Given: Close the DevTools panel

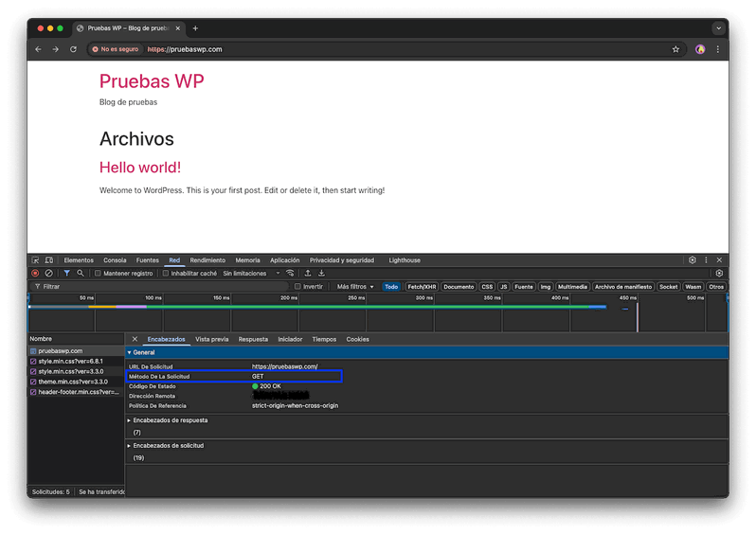Looking at the screenshot, I should pyautogui.click(x=719, y=259).
